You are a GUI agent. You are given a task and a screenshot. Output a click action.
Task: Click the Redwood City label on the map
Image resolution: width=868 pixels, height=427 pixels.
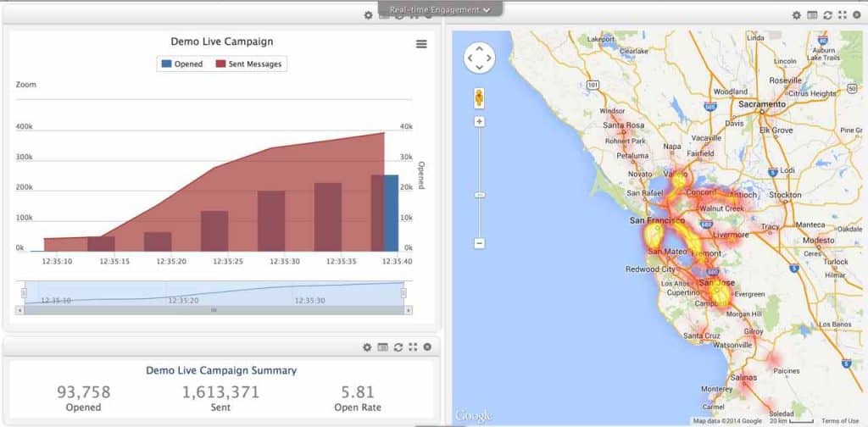point(650,269)
